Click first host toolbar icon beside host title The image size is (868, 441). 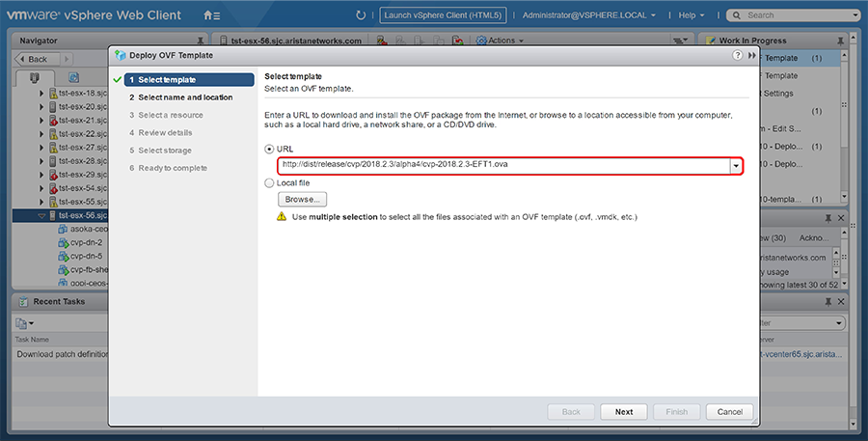[381, 41]
